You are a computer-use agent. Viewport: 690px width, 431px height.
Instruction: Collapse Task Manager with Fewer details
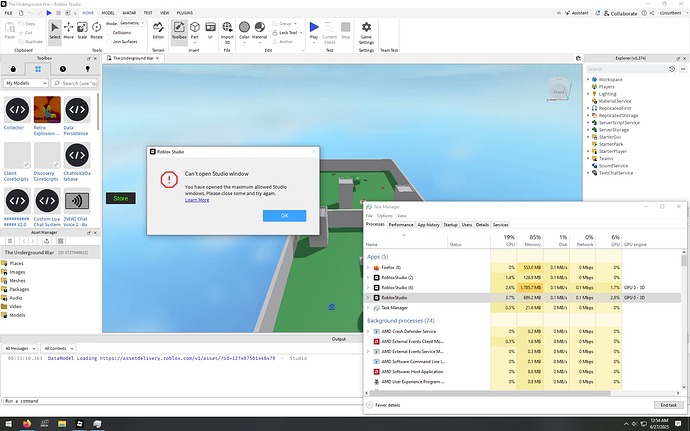tap(386, 405)
